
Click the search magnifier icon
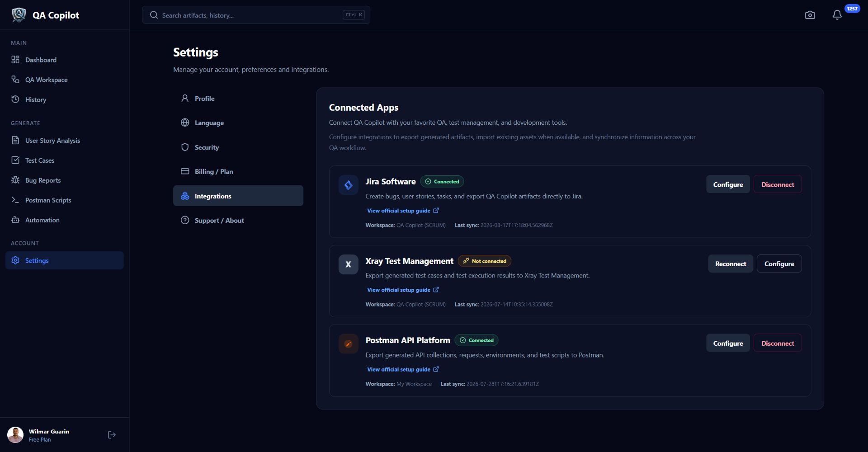coord(154,15)
